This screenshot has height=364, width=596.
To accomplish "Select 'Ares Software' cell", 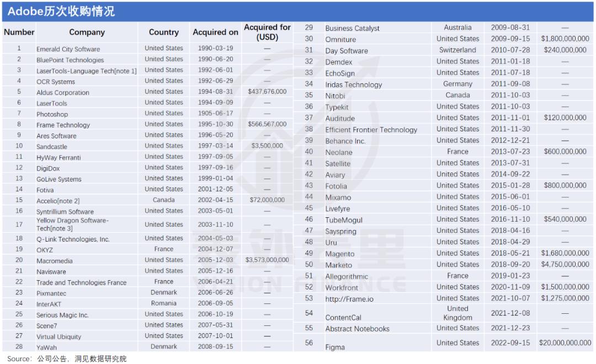I will pos(56,136).
